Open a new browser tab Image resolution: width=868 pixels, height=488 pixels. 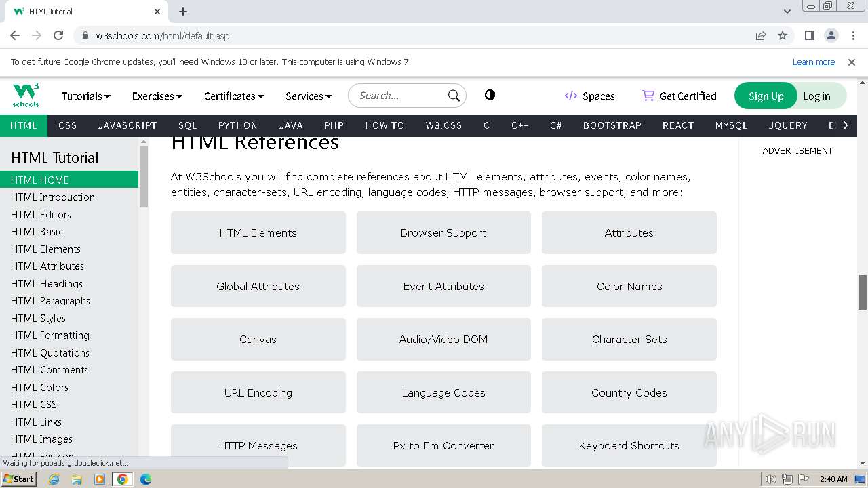(x=183, y=11)
